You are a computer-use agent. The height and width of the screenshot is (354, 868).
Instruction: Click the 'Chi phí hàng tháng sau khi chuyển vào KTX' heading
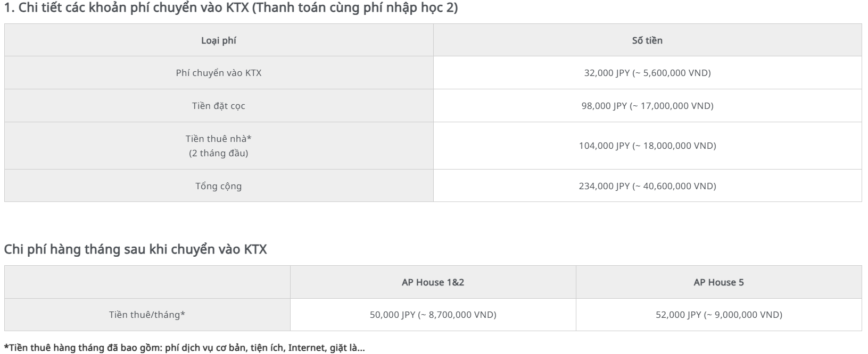(x=135, y=249)
